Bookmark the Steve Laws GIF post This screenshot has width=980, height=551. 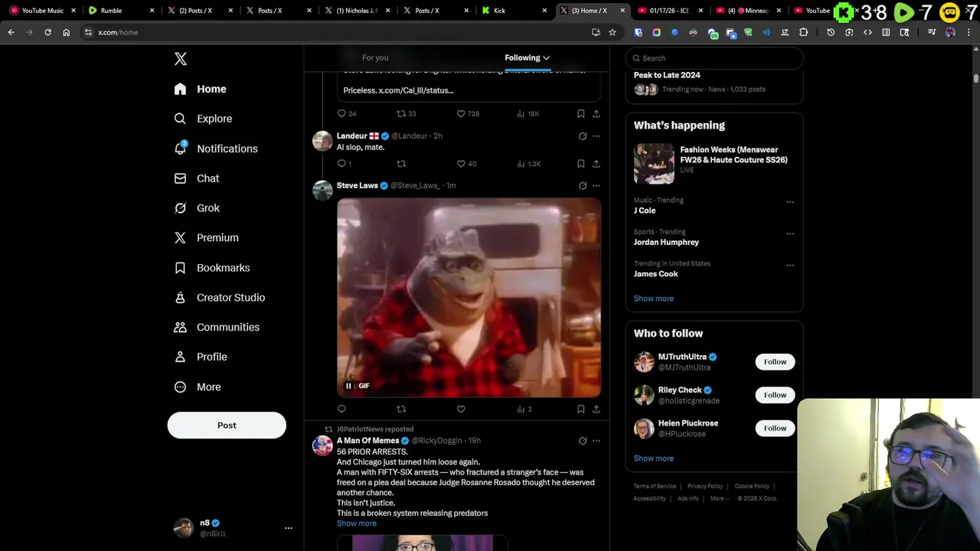point(581,409)
